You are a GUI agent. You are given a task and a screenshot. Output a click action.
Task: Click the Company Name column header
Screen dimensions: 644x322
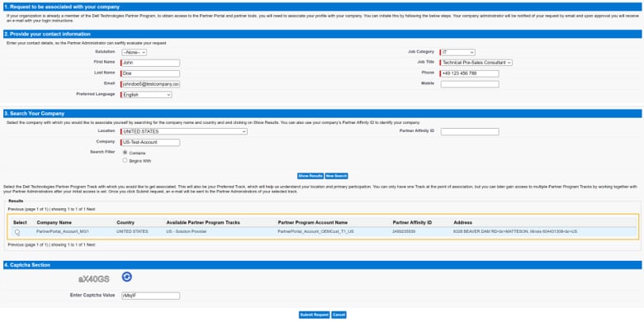pos(54,223)
